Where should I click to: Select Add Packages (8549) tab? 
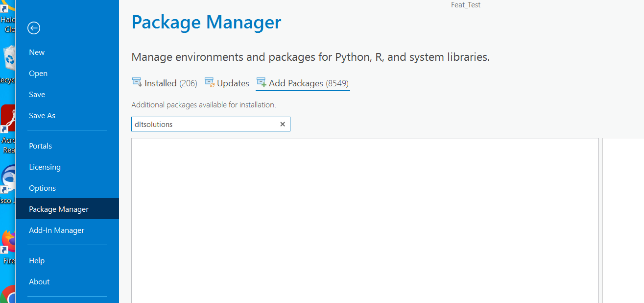(309, 83)
